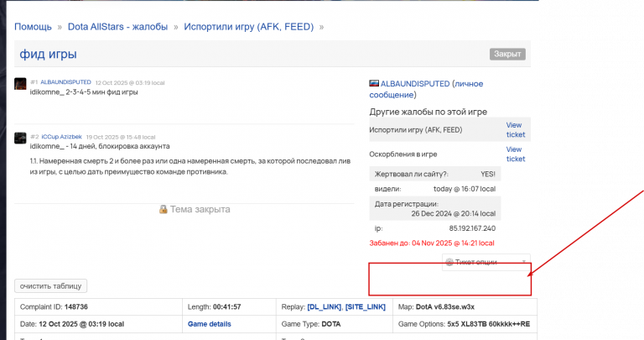
Task: Click the lock icon beside Тема закрыта
Action: point(163,209)
